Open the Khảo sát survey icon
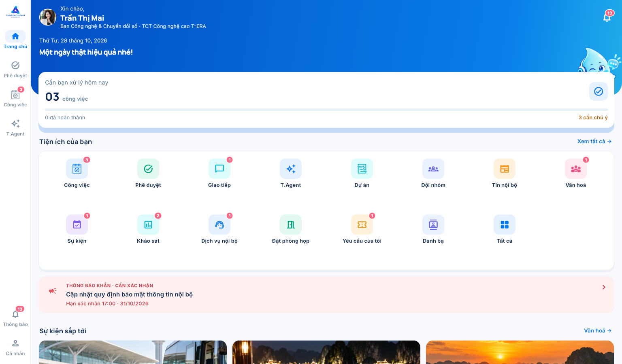 [x=148, y=224]
